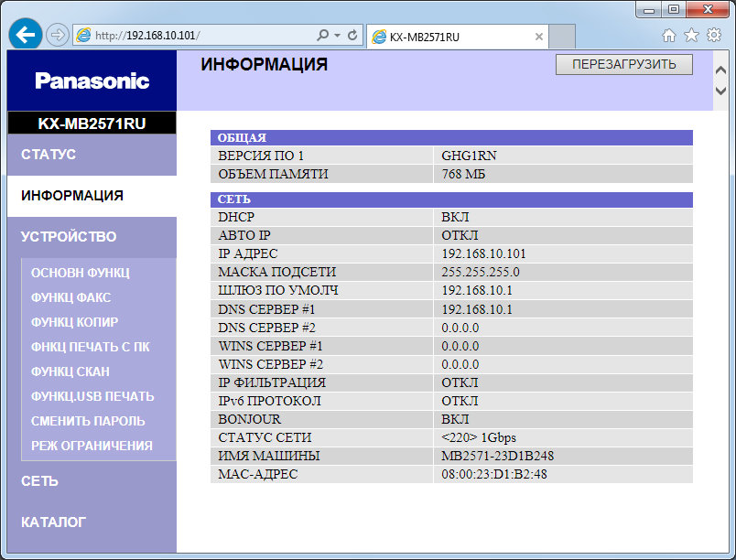Viewport: 736px width, 560px height.
Task: Click the Panasonic logo
Action: click(92, 81)
